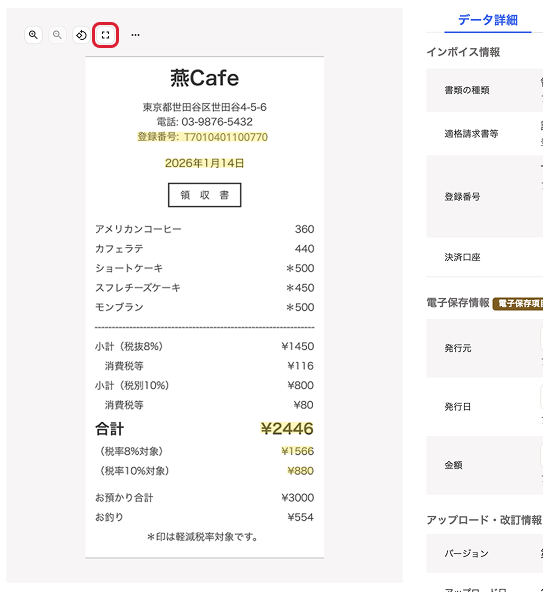Image resolution: width=543 pixels, height=592 pixels.
Task: Click the お釣り ¥554 row
Action: tap(204, 517)
